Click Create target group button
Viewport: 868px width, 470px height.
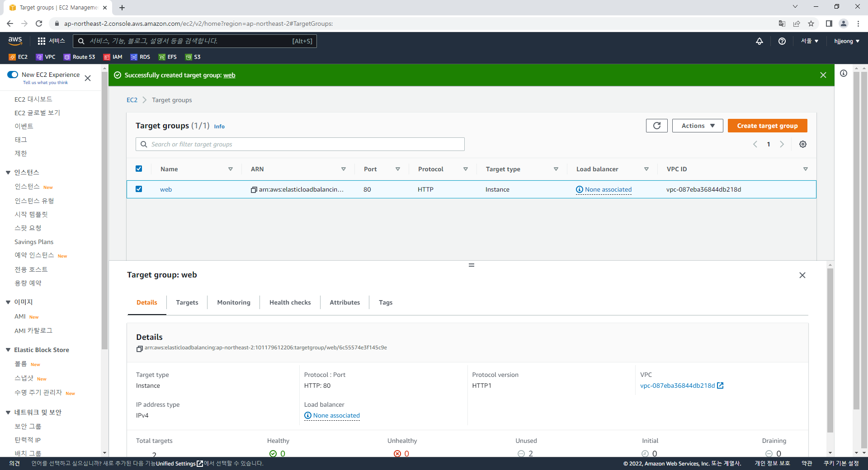[767, 126]
